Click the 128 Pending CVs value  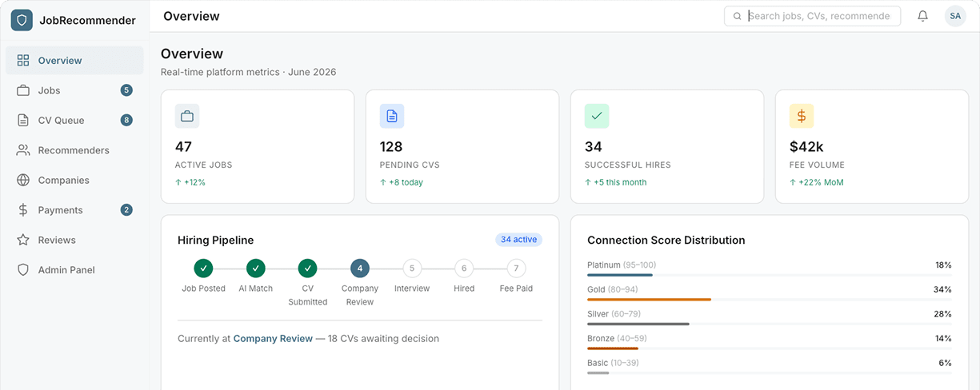point(391,147)
